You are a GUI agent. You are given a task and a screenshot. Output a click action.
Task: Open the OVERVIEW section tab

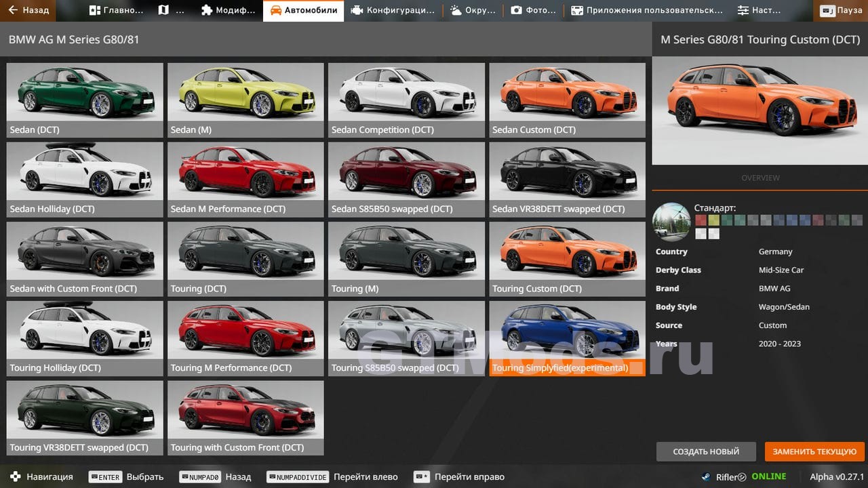[x=760, y=178]
